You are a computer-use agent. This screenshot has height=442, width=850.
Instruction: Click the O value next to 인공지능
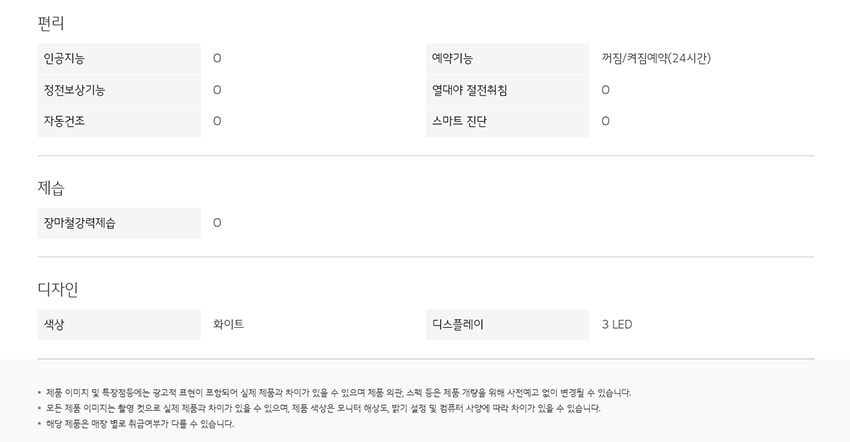coord(217,59)
